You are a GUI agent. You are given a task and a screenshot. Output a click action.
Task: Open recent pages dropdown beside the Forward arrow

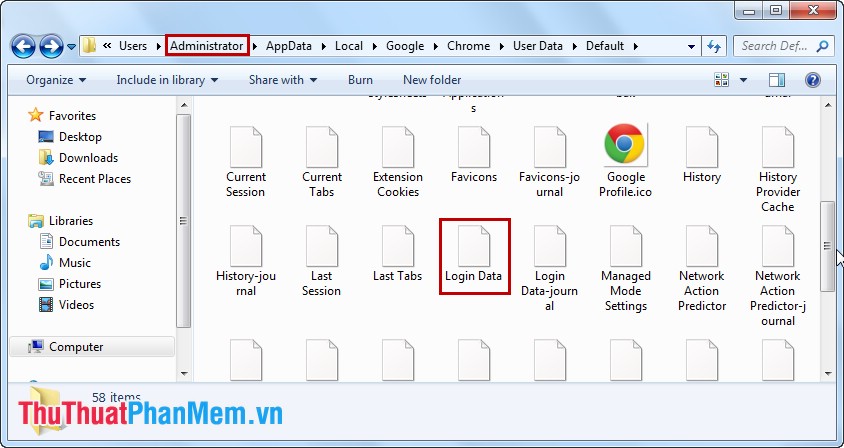[72, 47]
